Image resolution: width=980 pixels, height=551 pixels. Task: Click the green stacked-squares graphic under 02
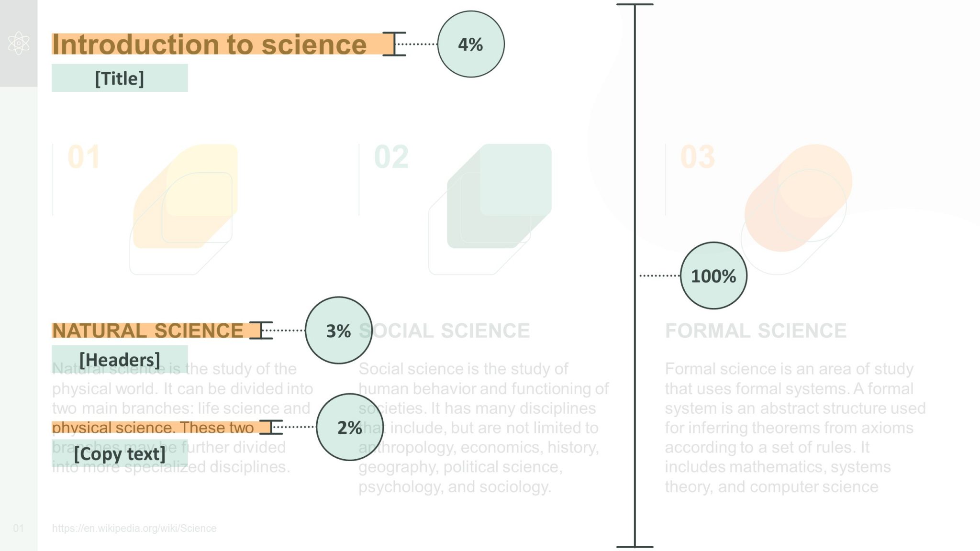pyautogui.click(x=490, y=209)
